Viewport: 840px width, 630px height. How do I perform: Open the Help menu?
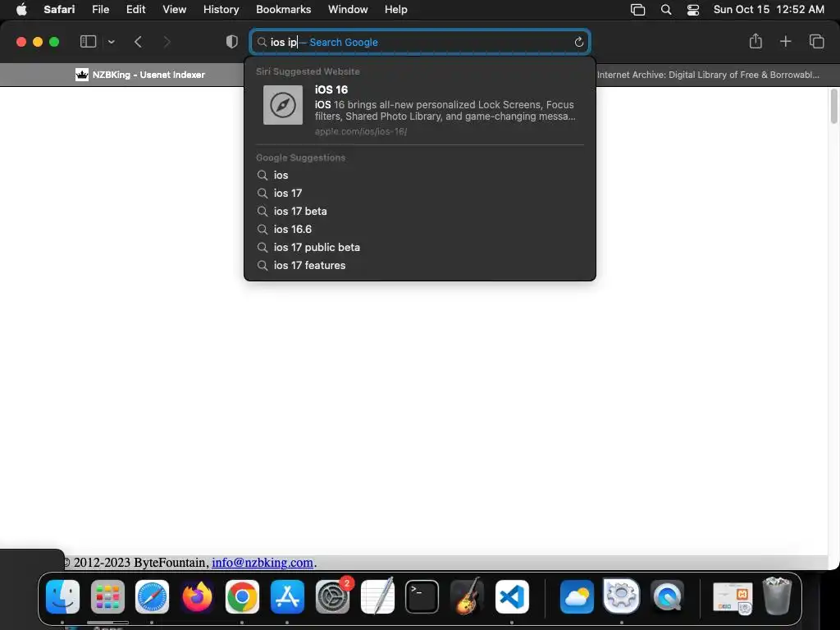[x=396, y=10]
